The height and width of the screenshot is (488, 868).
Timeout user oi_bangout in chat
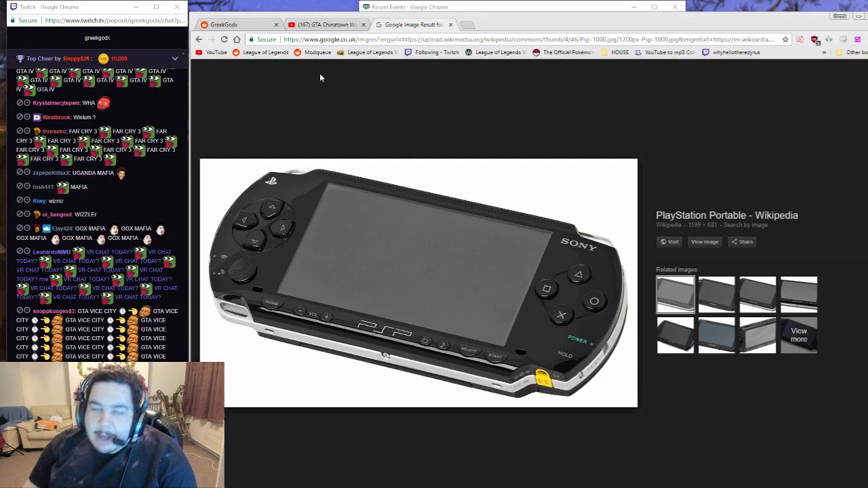tap(27, 214)
